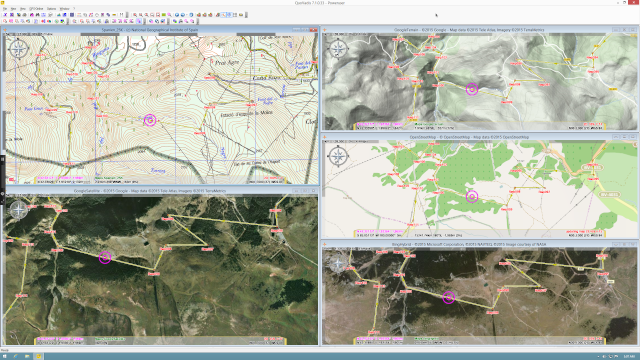Click the Windows Start button on the taskbar

[4, 356]
